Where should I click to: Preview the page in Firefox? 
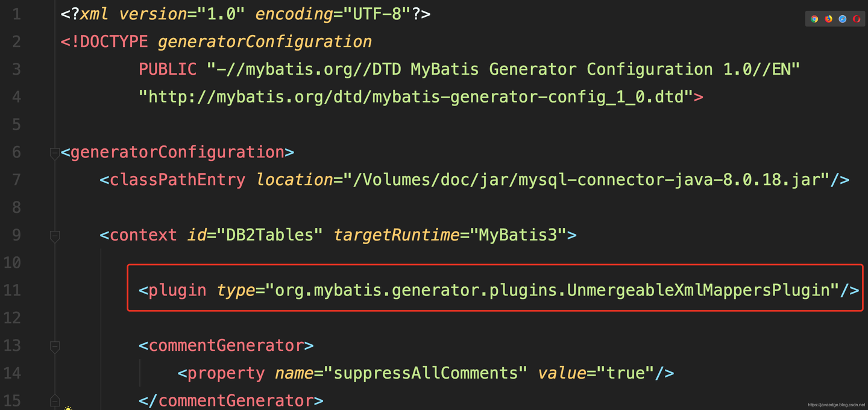[x=828, y=19]
